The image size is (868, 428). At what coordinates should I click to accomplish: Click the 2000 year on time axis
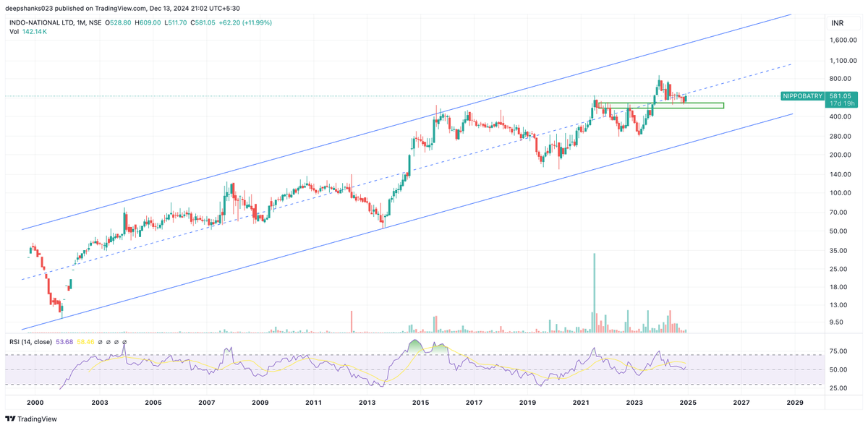tap(35, 402)
